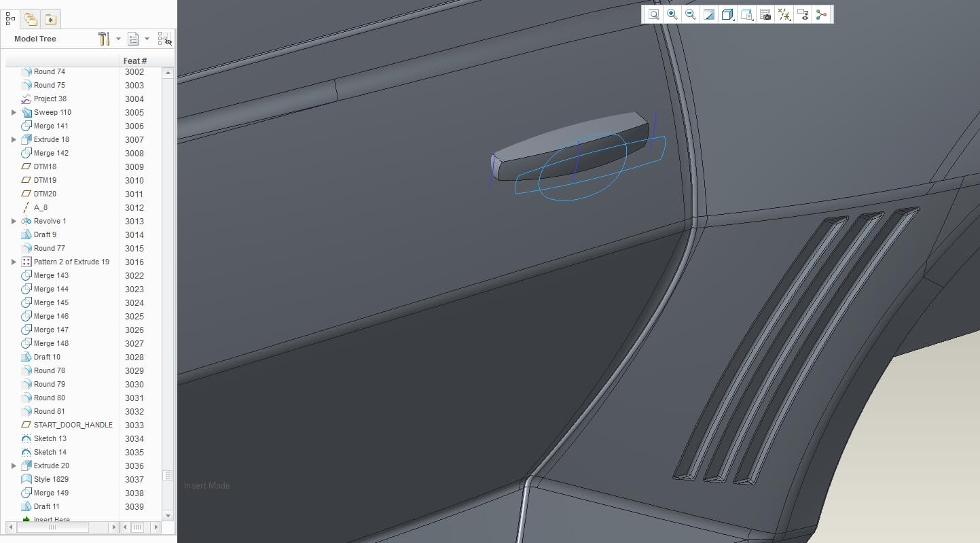Click the Sweep 110 feature icon
Viewport: 980px width, 543px height.
pyautogui.click(x=26, y=112)
